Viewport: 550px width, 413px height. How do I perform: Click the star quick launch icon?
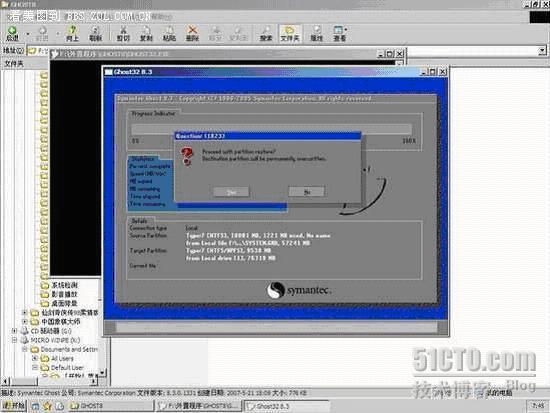pos(47,406)
